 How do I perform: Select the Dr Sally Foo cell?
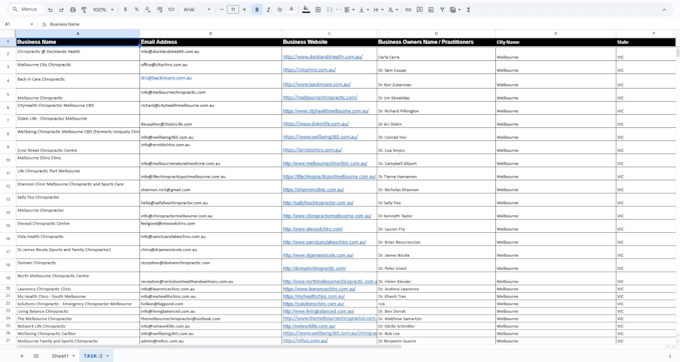coord(436,200)
